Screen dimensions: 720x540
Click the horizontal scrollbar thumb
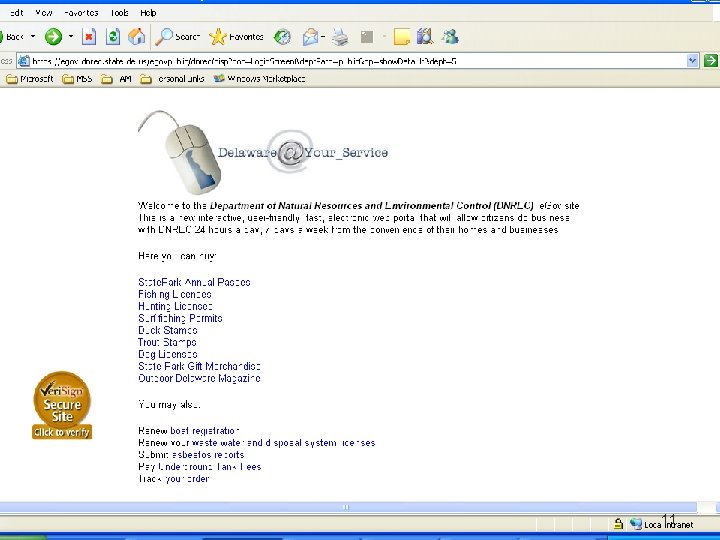coord(348,507)
